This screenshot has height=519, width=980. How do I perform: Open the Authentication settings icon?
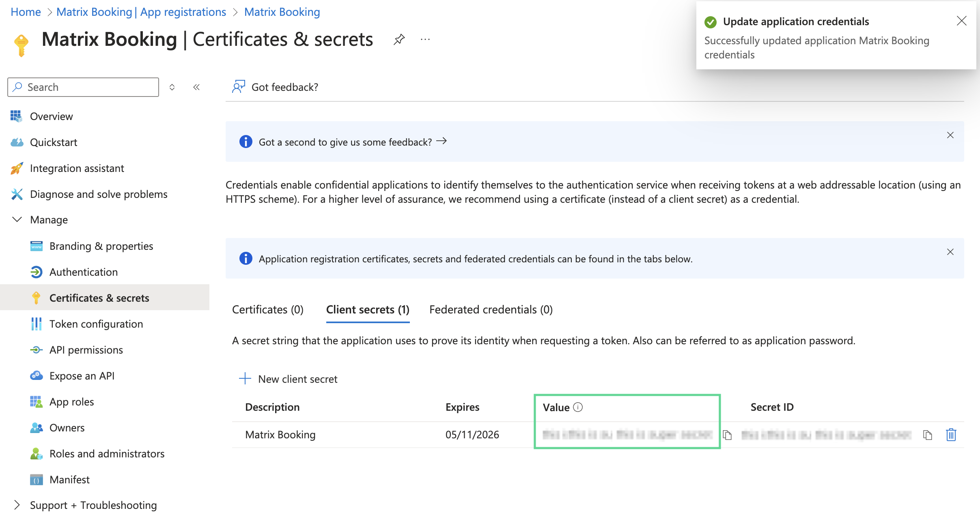click(x=36, y=272)
